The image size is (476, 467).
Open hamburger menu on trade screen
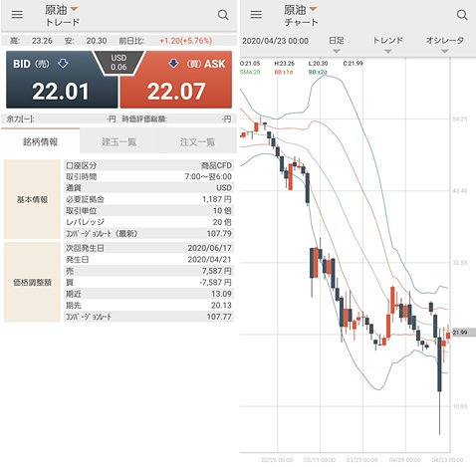tap(17, 15)
